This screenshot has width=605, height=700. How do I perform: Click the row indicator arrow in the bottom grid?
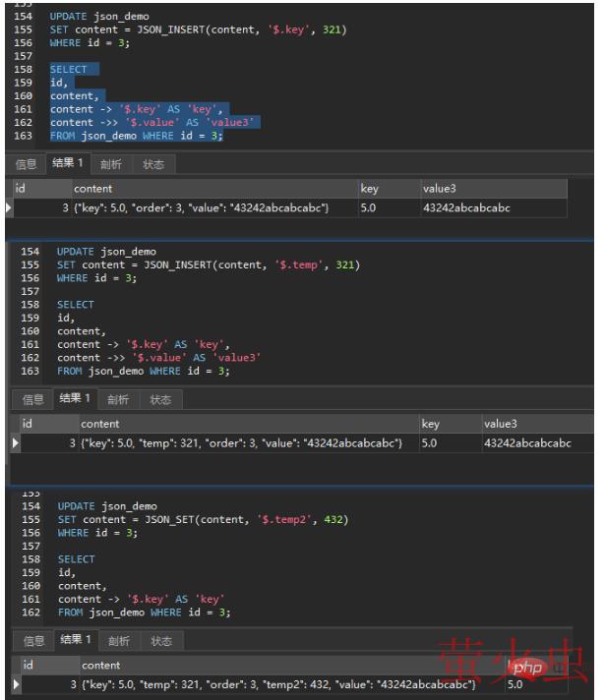pyautogui.click(x=14, y=683)
